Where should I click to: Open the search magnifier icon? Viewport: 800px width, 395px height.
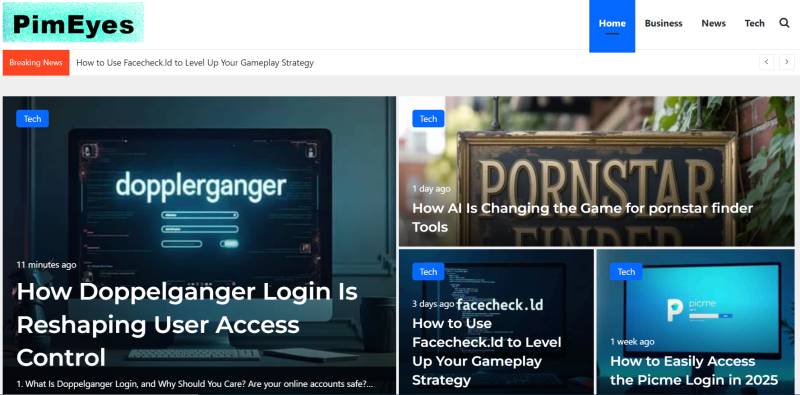coord(784,23)
